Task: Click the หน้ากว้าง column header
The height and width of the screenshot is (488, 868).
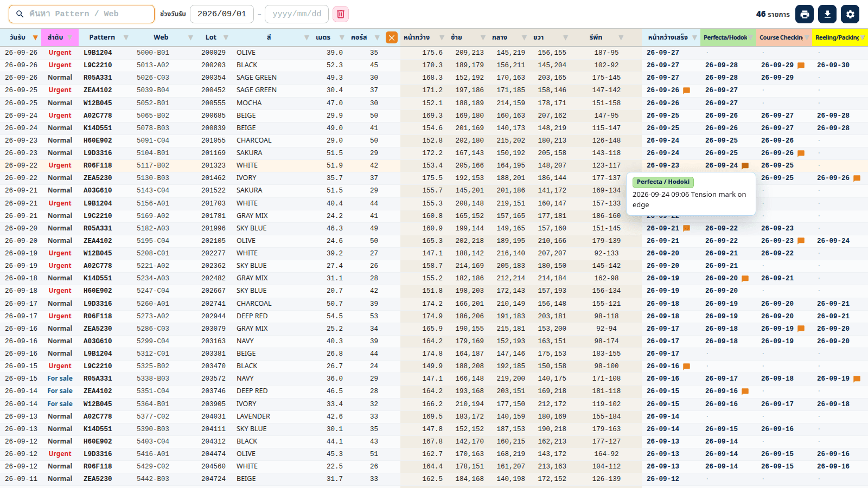Action: pos(423,37)
